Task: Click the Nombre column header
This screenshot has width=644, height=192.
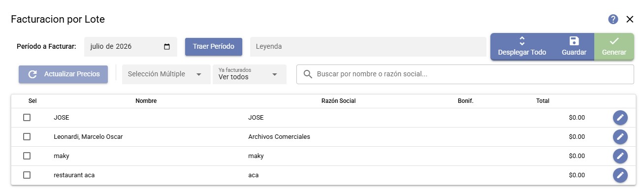Action: coord(146,101)
